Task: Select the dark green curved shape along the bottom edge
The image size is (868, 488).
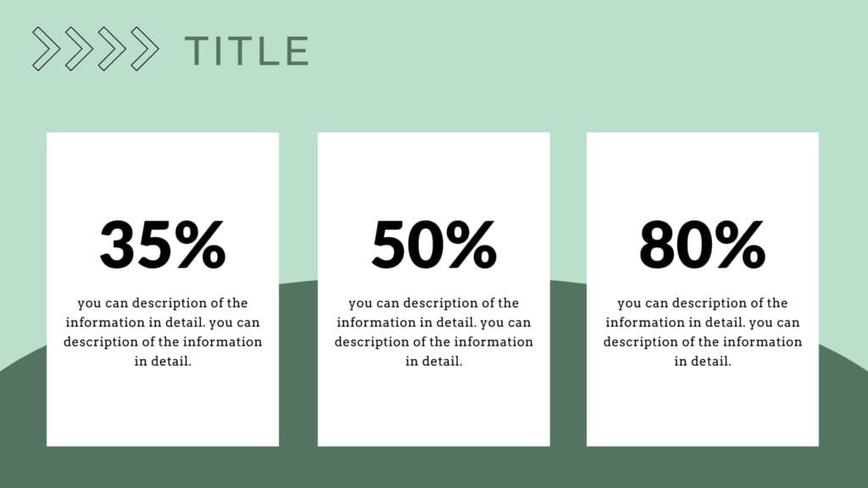Action: click(434, 468)
